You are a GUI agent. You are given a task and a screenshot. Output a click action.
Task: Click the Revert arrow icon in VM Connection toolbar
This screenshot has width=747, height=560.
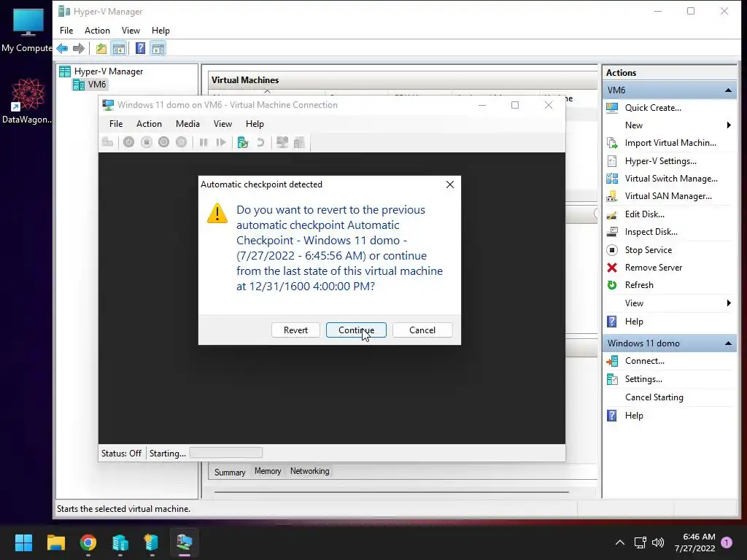260,142
